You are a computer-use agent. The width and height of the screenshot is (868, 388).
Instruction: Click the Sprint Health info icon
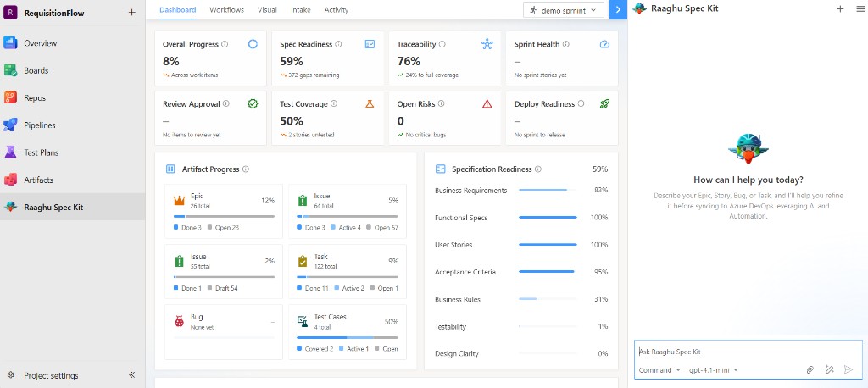pyautogui.click(x=565, y=44)
